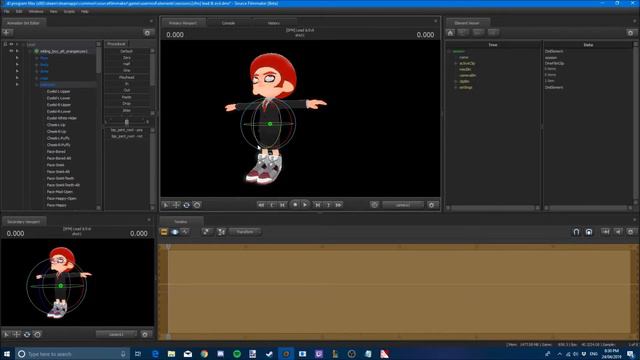Toggle the work camera icon in primary viewport
Viewport: 640px width, 360px height.
pyautogui.click(x=374, y=205)
